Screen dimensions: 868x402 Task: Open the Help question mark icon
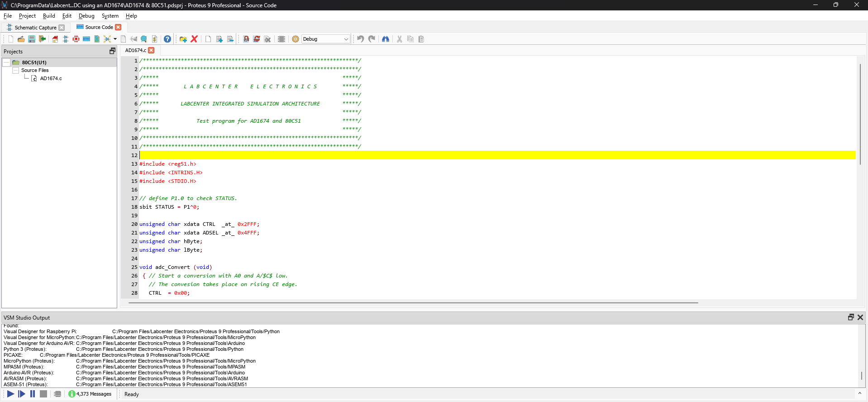[167, 39]
